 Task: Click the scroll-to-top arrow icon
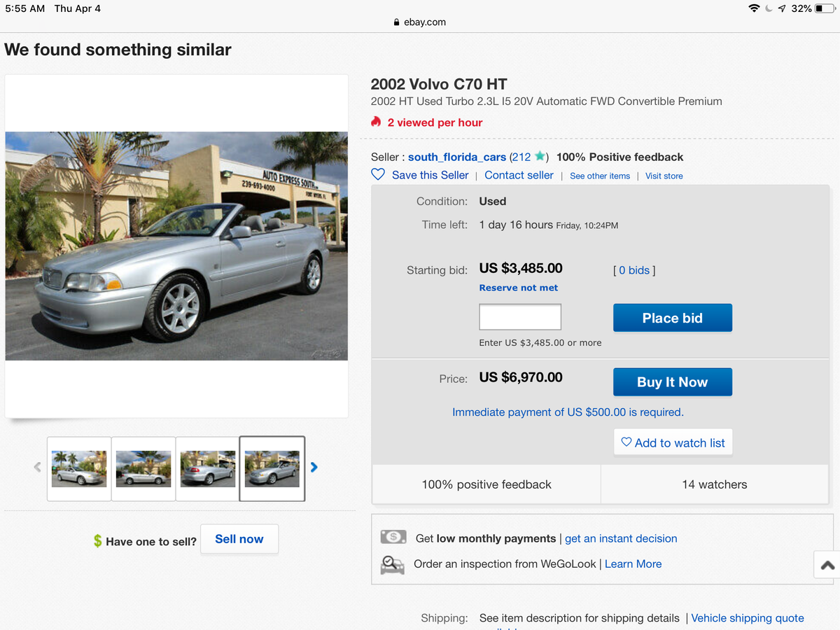[x=827, y=565]
